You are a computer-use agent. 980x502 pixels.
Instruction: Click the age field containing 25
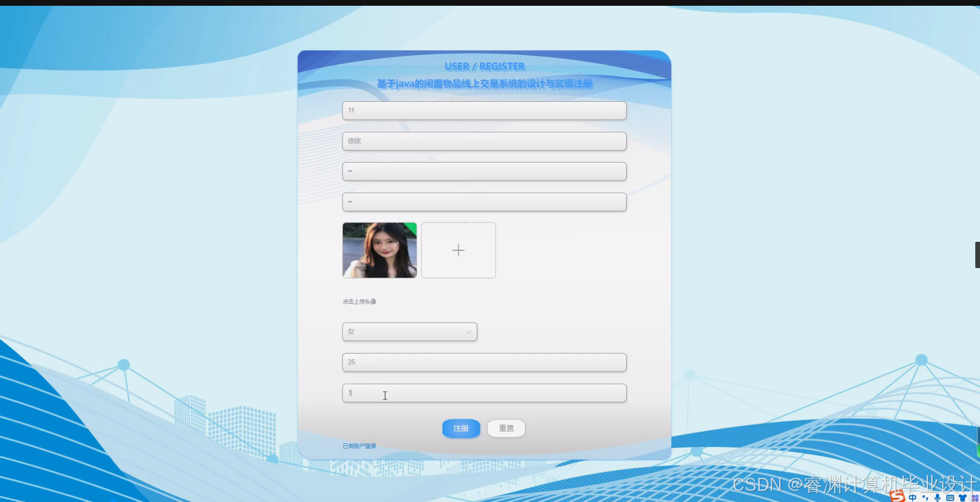(483, 362)
